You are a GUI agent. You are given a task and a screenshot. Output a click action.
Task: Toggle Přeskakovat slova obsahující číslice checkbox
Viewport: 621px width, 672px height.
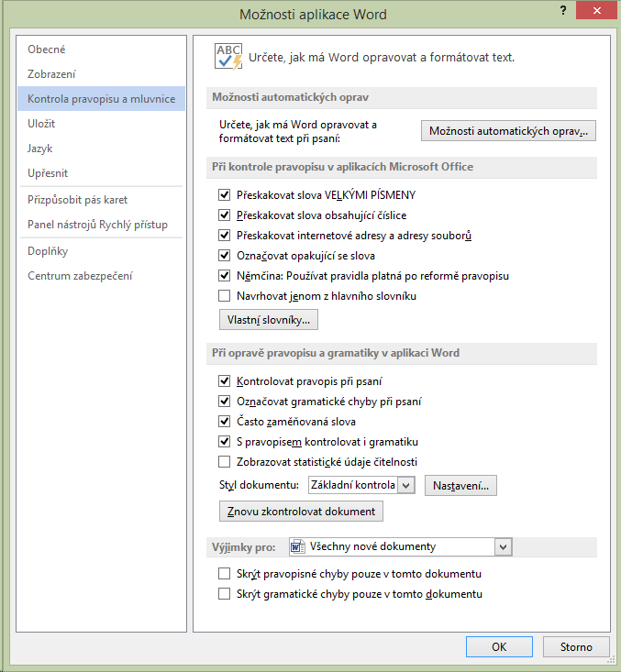225,215
